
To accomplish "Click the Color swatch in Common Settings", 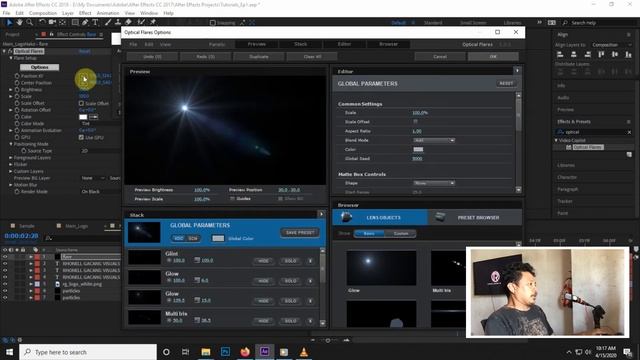I will coord(418,149).
